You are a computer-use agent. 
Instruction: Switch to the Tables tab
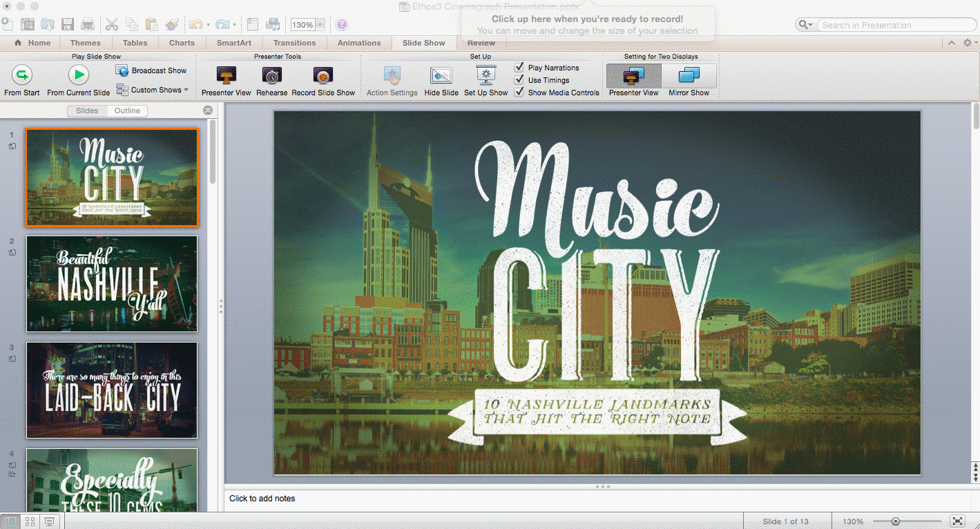pos(135,43)
